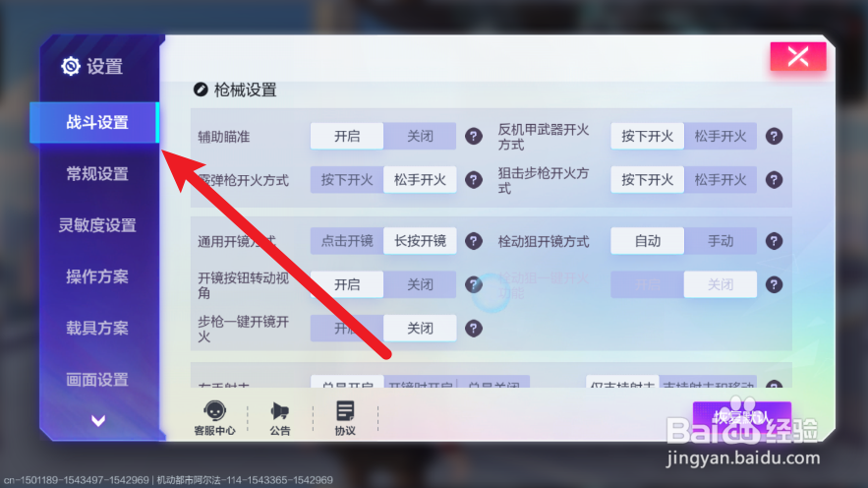Show help for 辅助瞄准 setting
Viewport: 868px width, 488px height.
point(473,136)
